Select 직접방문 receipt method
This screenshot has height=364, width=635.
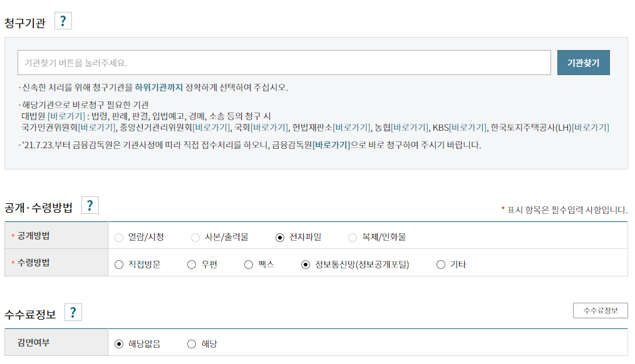(x=119, y=265)
